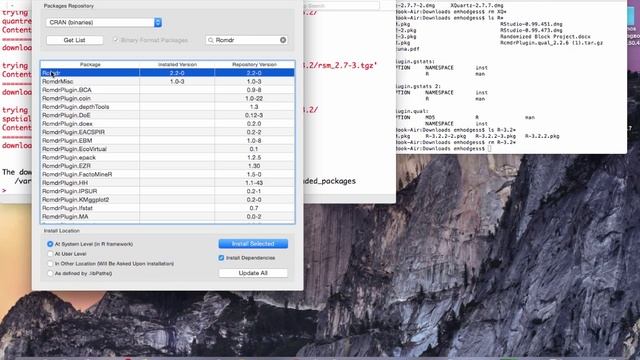Viewport: 640px width, 360px height.
Task: Select the RcmdrPlugin.DoE row
Action: tap(167, 115)
